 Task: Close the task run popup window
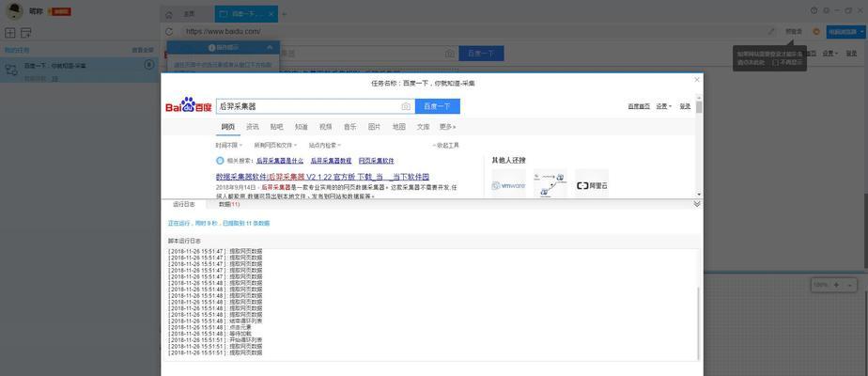coord(697,80)
